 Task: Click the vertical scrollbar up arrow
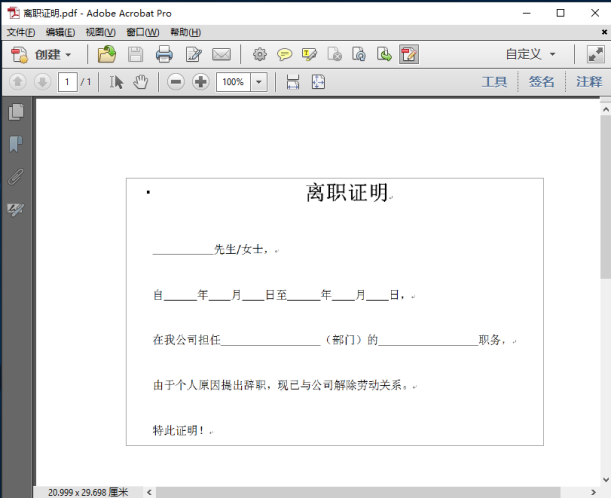click(x=606, y=110)
